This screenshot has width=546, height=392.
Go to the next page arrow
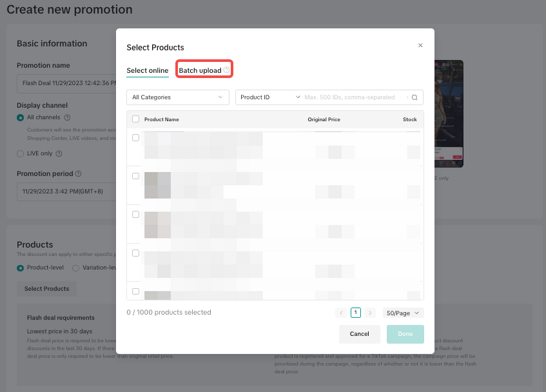pos(370,313)
